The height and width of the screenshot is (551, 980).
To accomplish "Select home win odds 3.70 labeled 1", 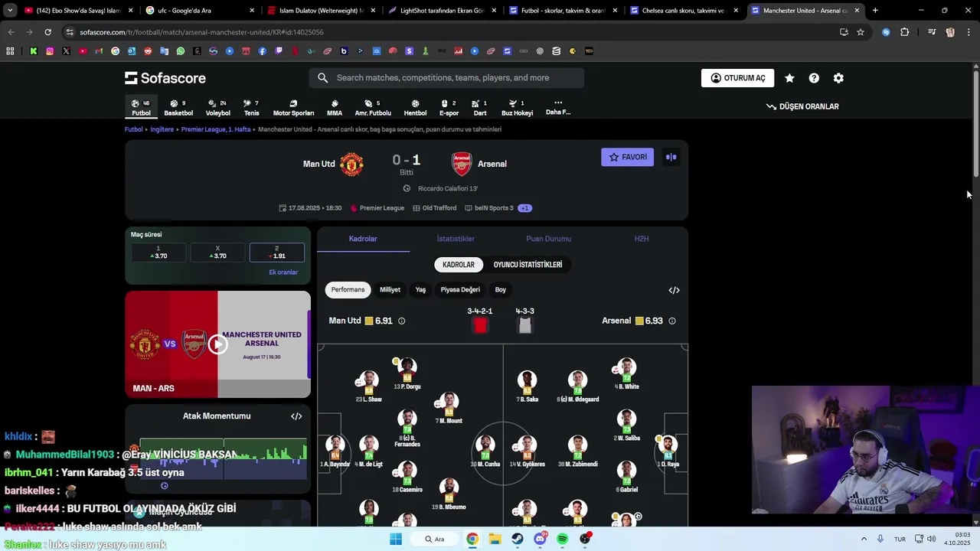I will coord(158,253).
